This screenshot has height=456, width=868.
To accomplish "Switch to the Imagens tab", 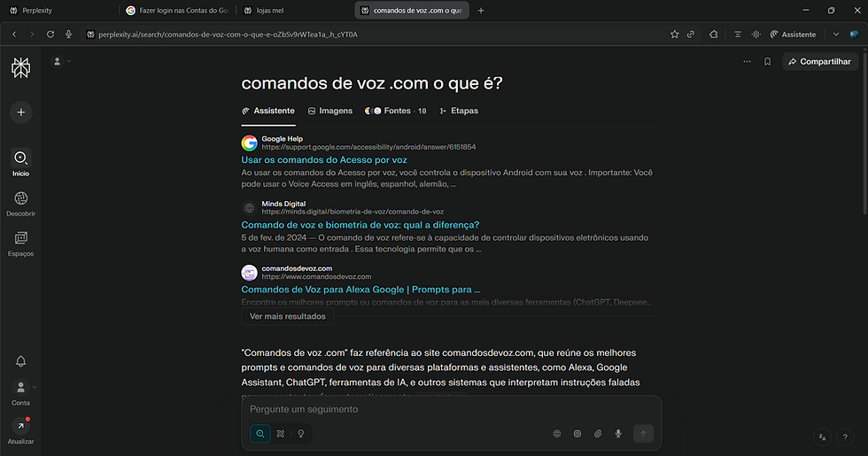I will 330,111.
